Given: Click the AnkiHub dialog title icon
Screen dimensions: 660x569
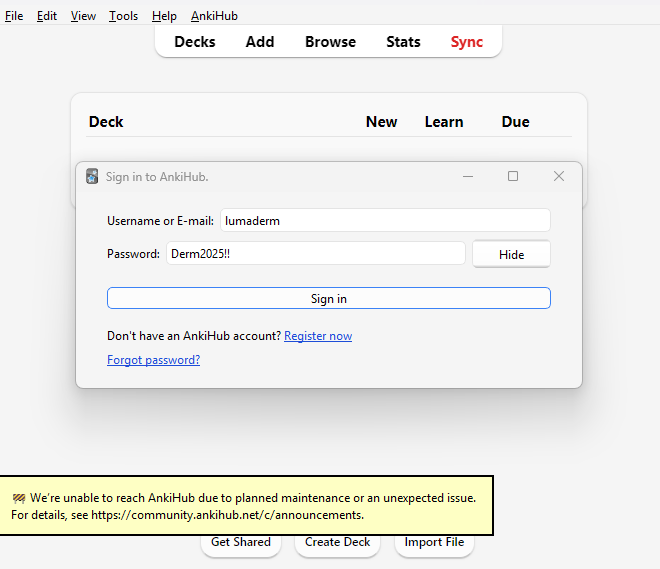Looking at the screenshot, I should tap(92, 176).
